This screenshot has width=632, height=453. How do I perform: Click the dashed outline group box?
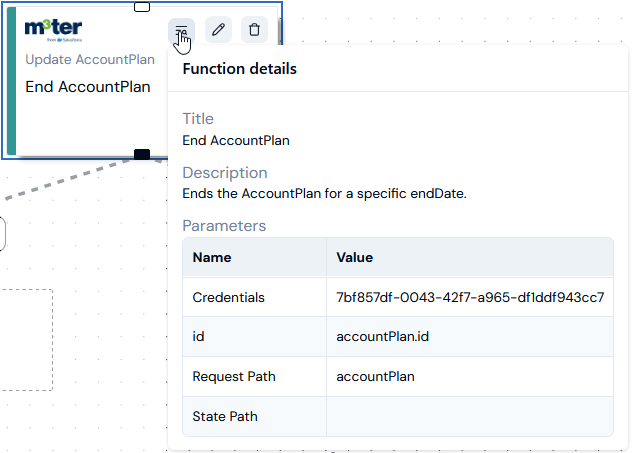(x=26, y=340)
